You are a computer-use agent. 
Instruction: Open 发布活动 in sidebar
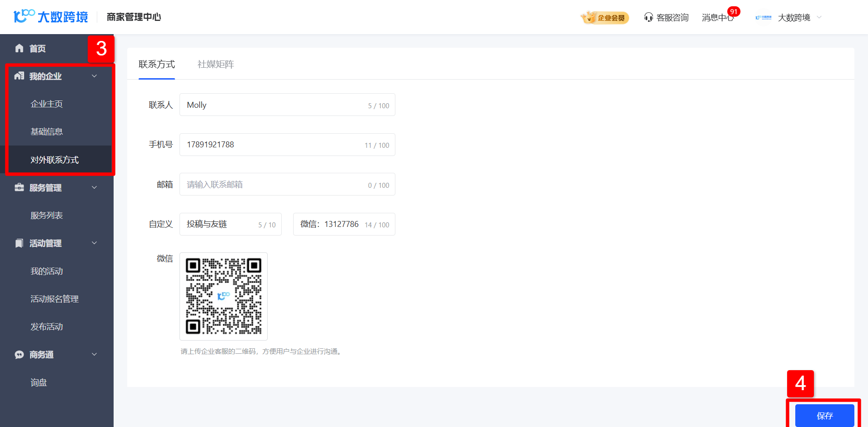46,327
